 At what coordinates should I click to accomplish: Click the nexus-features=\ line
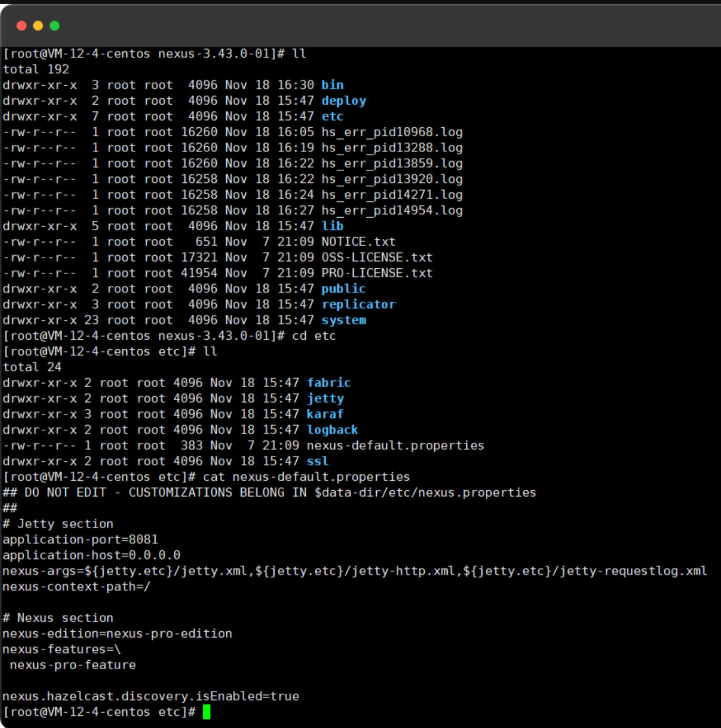click(x=62, y=650)
